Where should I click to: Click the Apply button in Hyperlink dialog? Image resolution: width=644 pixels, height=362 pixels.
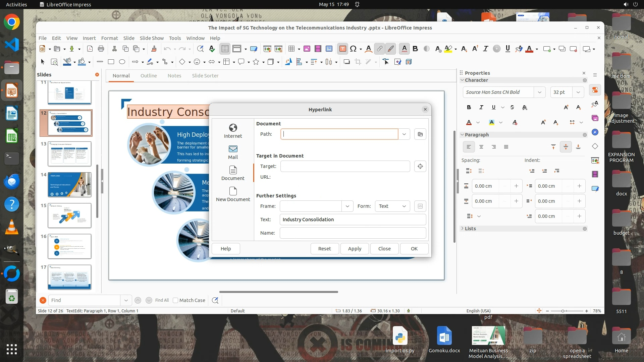tap(355, 249)
